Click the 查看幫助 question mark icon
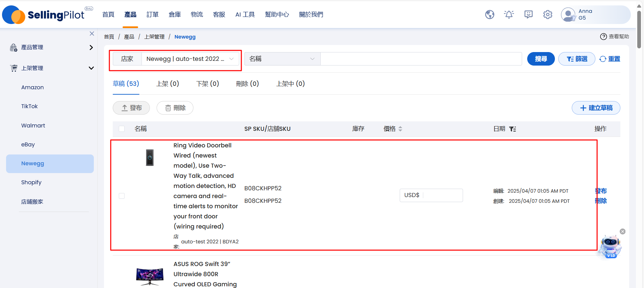The height and width of the screenshot is (288, 644). tap(603, 37)
